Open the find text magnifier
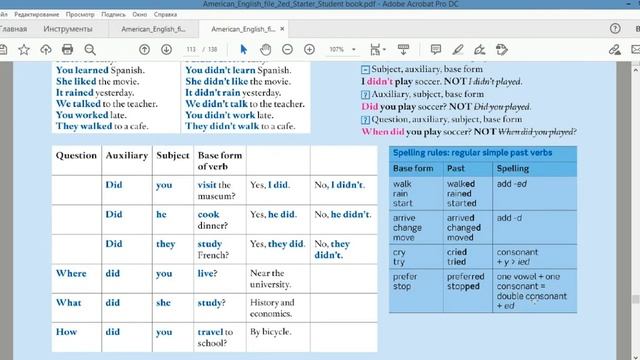This screenshot has width=640, height=360. coord(90,50)
